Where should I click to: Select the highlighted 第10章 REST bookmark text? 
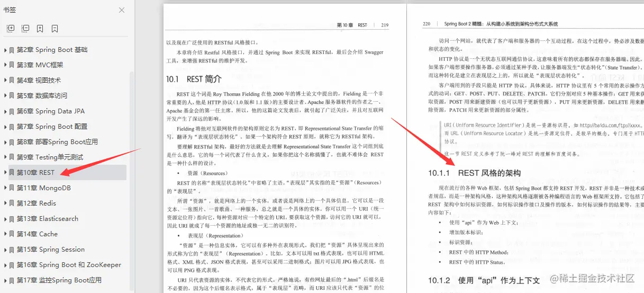(x=35, y=173)
